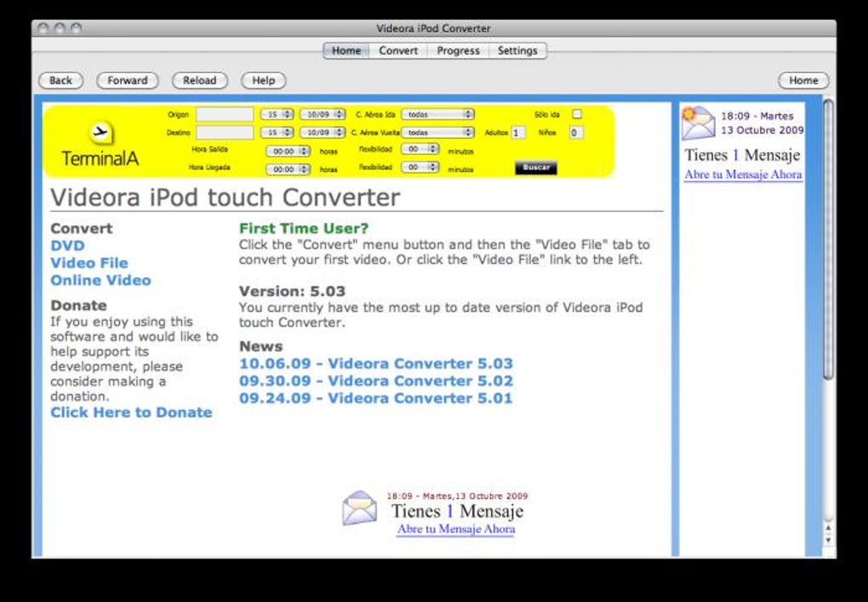Click the Home button at the right
This screenshot has height=602, width=868.
point(803,80)
